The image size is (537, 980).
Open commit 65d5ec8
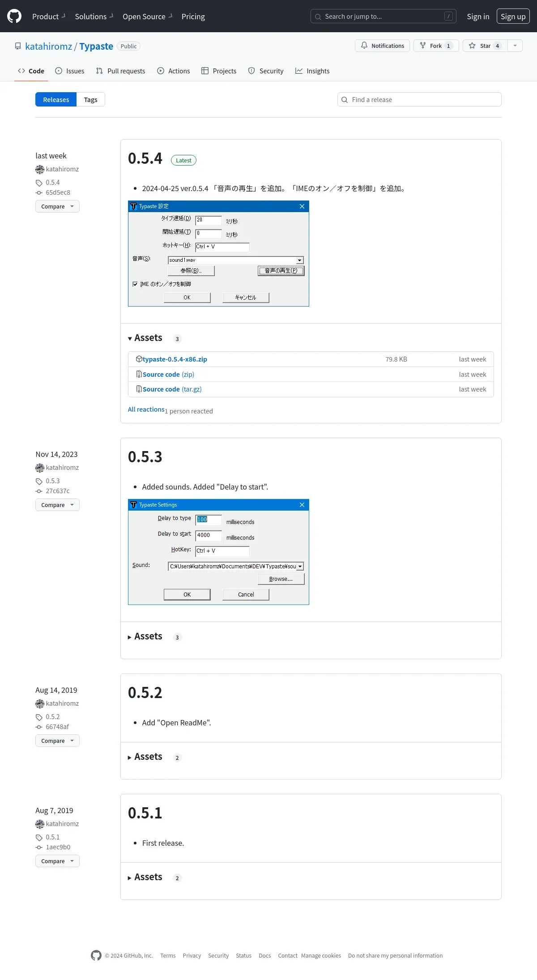pos(58,192)
